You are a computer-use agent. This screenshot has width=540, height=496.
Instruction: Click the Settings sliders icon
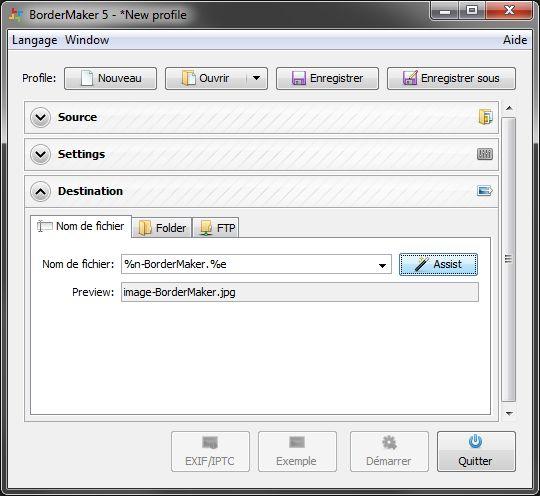pyautogui.click(x=485, y=154)
